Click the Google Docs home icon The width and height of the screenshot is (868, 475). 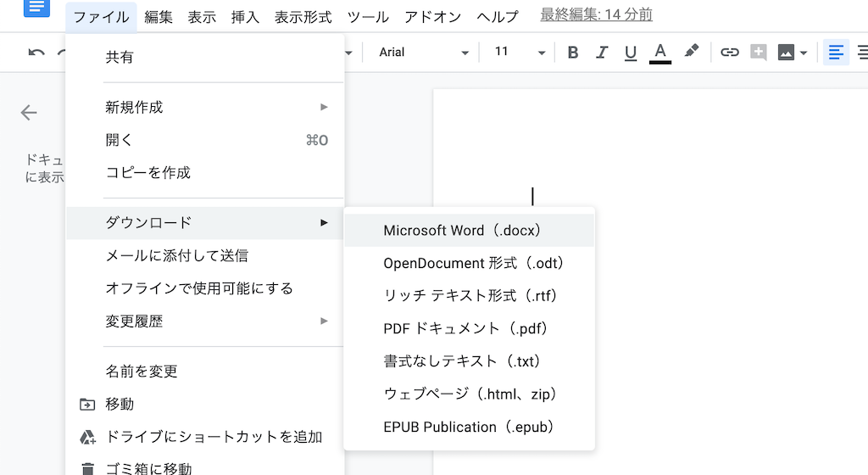[x=36, y=8]
